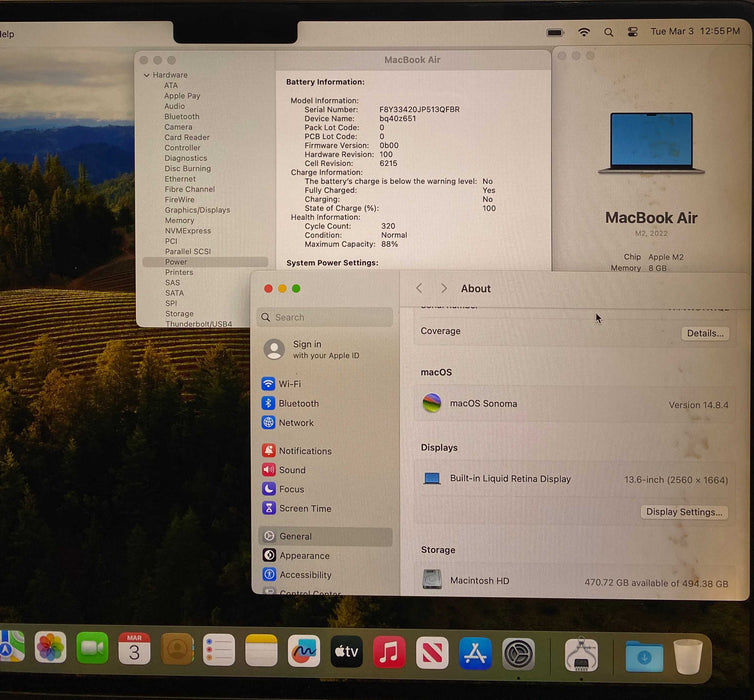754x700 pixels.
Task: Open Photos app in the Dock
Action: tap(50, 647)
